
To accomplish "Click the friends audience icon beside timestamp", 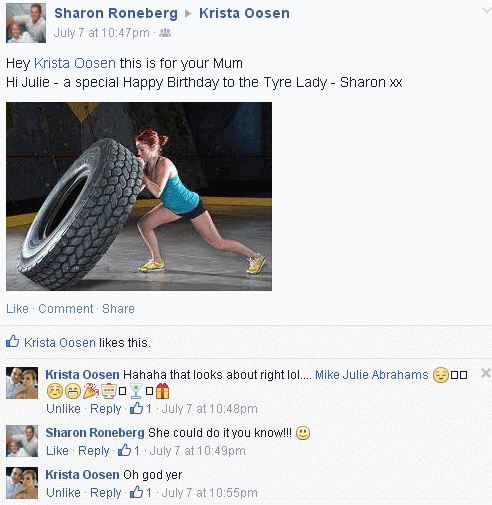I will [165, 33].
